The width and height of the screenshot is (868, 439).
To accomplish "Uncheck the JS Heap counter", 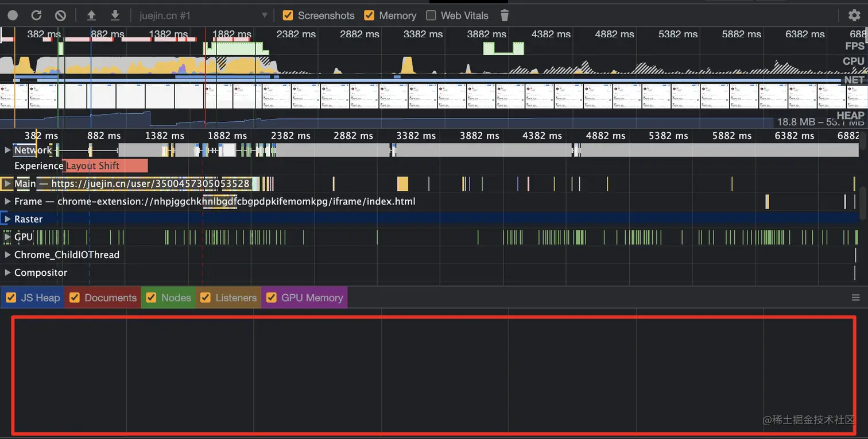I will coord(10,298).
